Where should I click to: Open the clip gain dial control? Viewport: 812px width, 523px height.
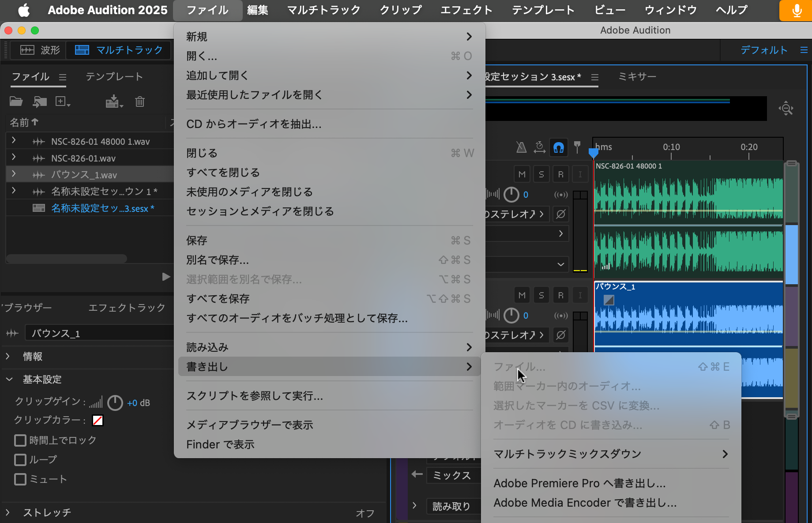115,403
